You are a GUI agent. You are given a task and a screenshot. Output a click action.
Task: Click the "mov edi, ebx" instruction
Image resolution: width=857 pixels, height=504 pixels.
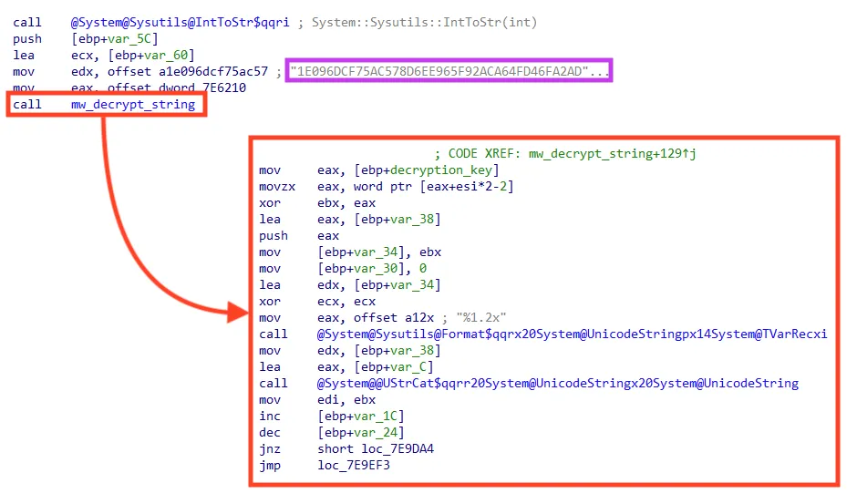tap(317, 399)
